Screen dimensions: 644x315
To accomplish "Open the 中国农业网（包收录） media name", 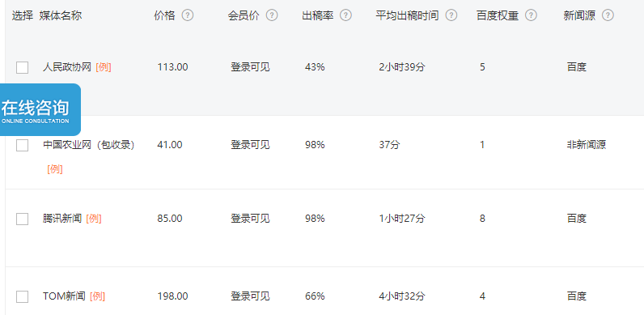I will tap(89, 145).
